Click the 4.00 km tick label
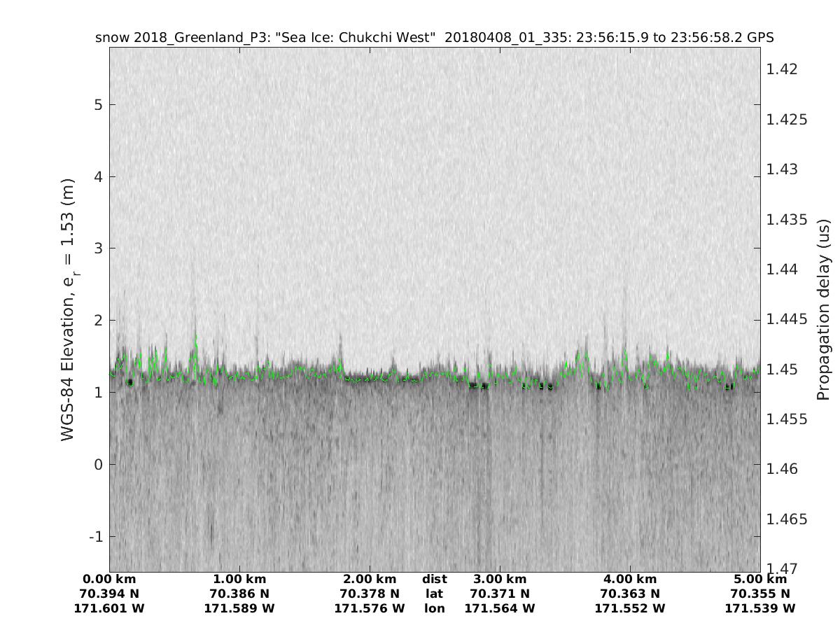The image size is (840, 630). (630, 579)
